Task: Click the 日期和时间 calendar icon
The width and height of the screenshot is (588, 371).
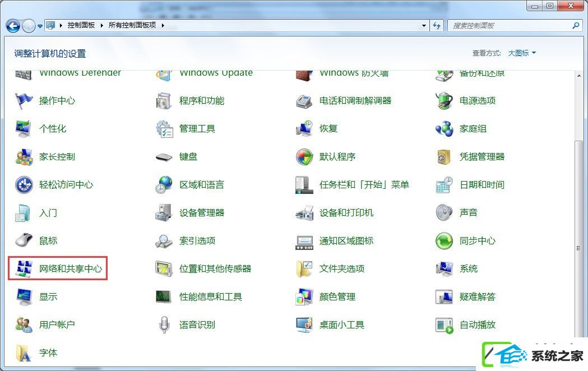Action: [x=445, y=185]
